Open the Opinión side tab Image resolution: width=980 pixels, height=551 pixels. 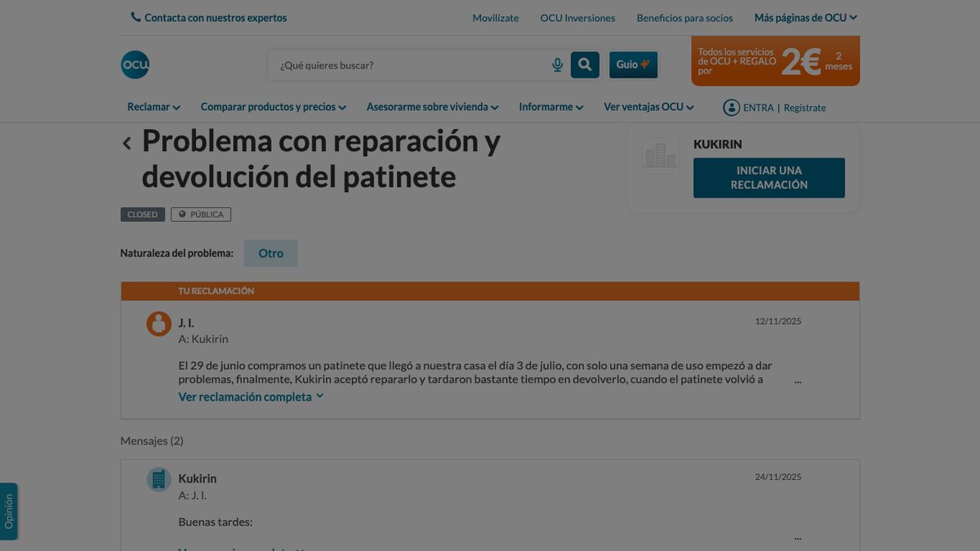click(8, 512)
